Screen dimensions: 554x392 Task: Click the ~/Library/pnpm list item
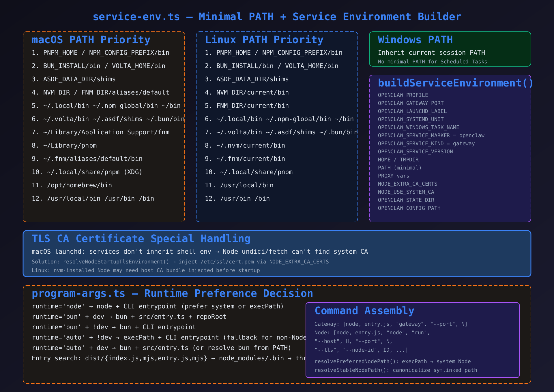coord(64,146)
